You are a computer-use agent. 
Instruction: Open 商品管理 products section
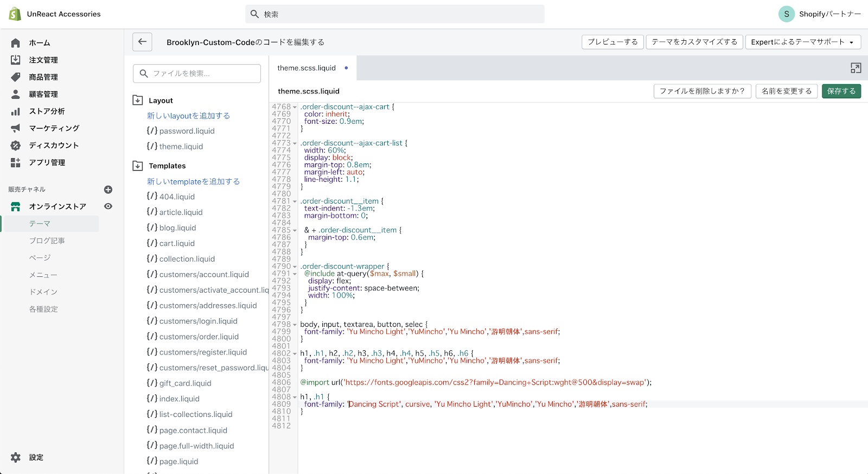[43, 77]
